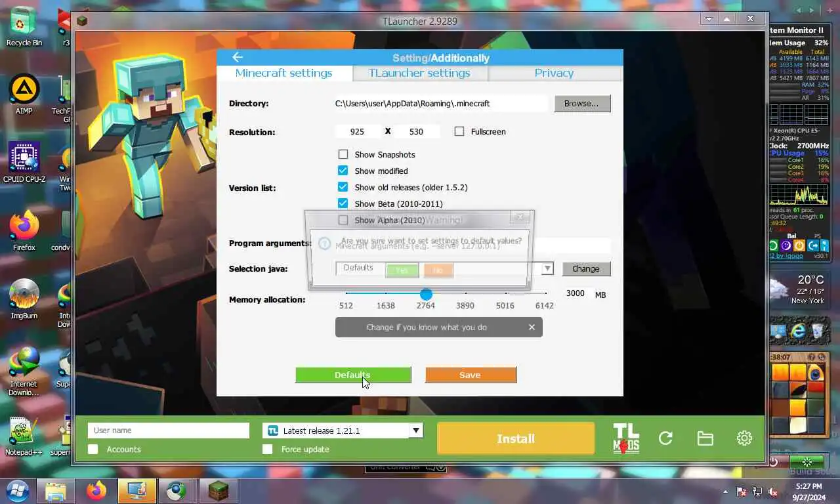
Task: Select the CPUID CPU-Z desktop icon
Action: coord(24,162)
